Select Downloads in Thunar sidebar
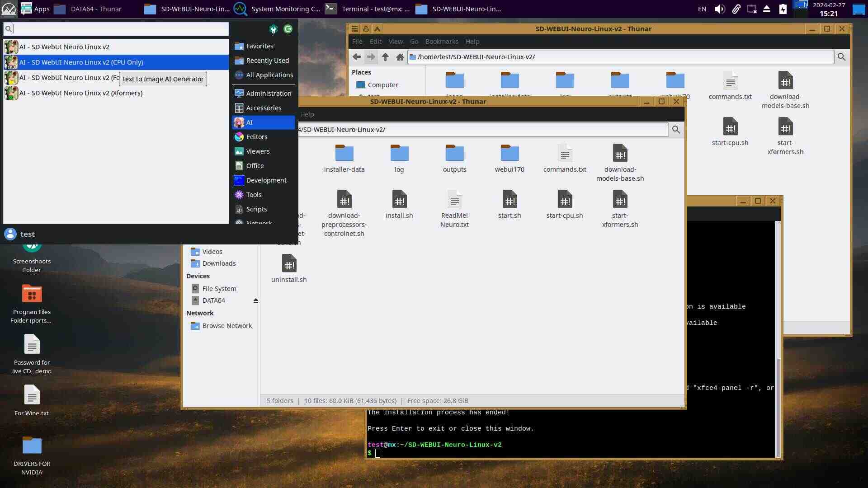 click(x=219, y=263)
